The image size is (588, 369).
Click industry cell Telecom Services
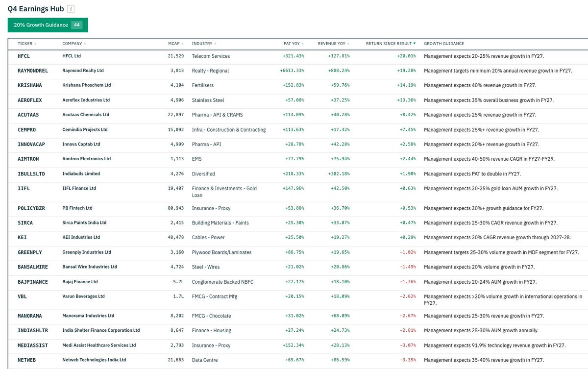pyautogui.click(x=211, y=56)
